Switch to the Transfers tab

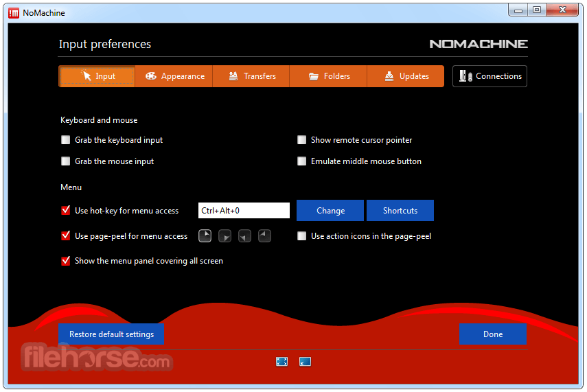pyautogui.click(x=251, y=76)
